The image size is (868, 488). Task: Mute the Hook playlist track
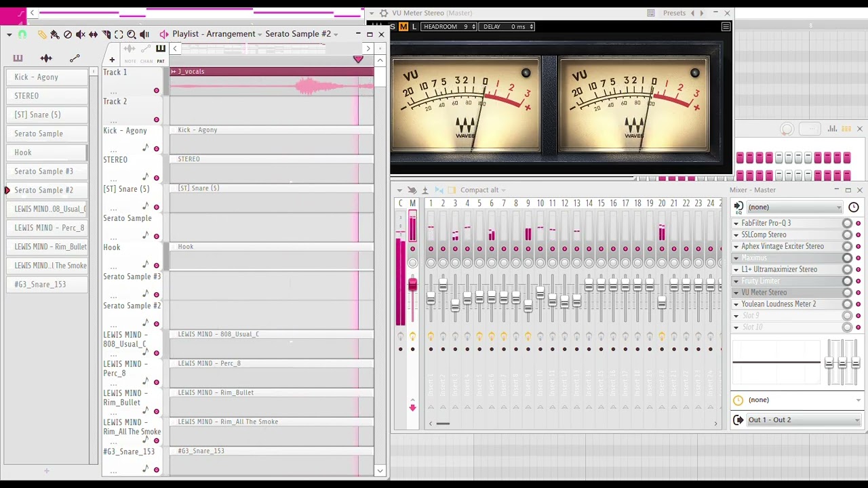(157, 265)
